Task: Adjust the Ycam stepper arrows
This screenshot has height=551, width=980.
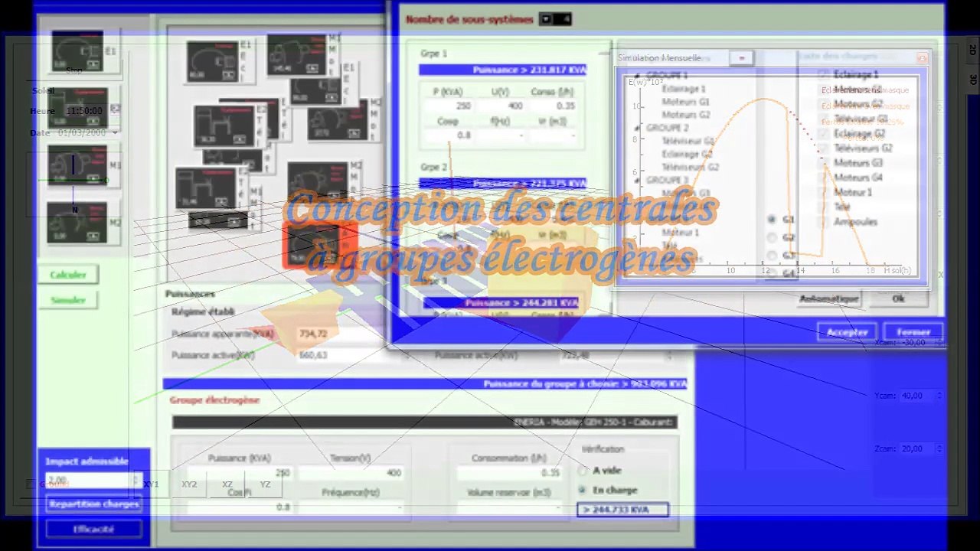Action: [939, 396]
